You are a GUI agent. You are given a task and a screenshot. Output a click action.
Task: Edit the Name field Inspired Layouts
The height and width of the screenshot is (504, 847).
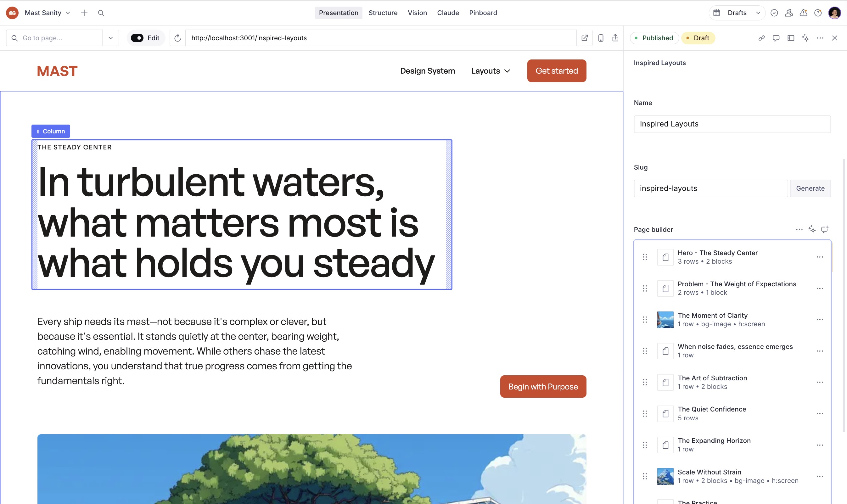coord(732,124)
